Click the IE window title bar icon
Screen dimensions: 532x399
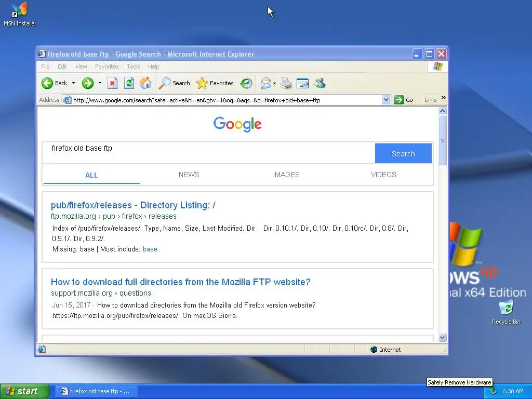pos(42,54)
